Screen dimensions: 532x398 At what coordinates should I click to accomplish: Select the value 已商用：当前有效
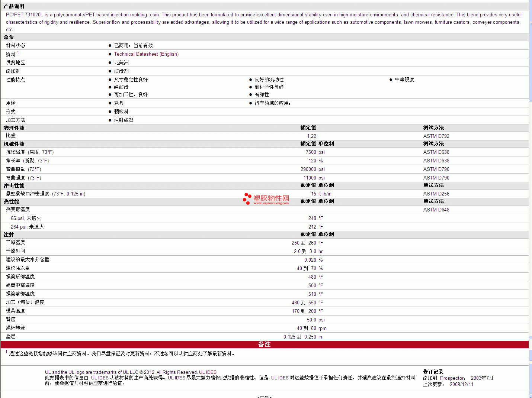coord(133,45)
